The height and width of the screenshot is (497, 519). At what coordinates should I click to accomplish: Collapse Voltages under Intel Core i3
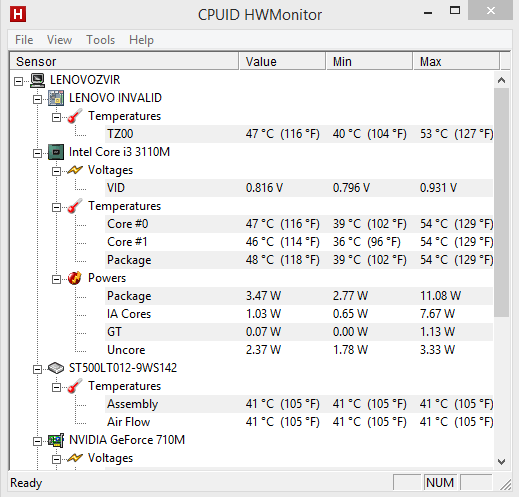[56, 171]
